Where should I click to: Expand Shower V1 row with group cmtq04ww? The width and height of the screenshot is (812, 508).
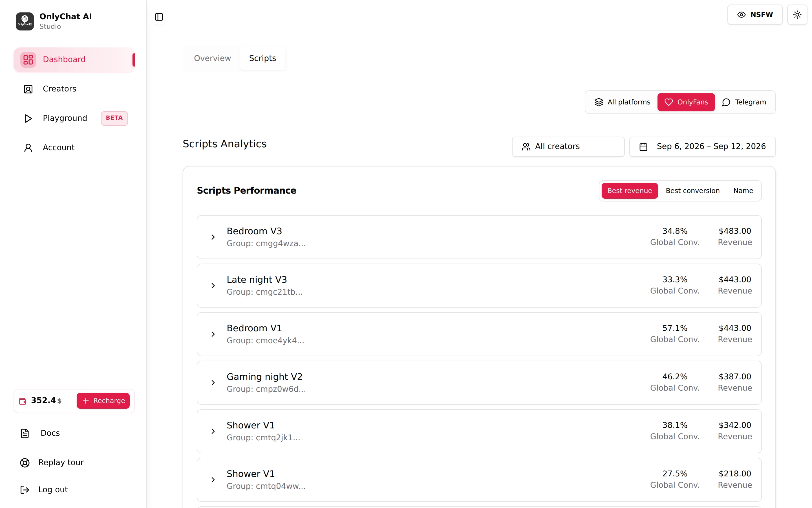tap(479, 480)
